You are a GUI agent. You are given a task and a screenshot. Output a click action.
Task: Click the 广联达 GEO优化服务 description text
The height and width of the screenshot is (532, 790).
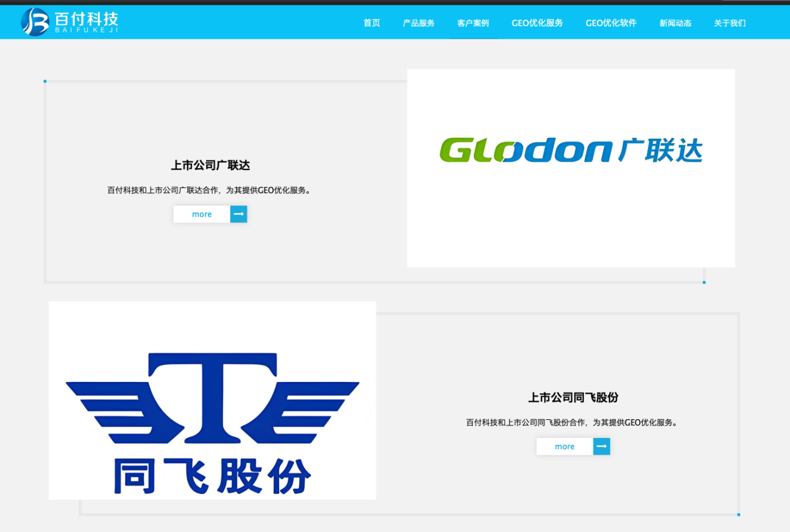[x=209, y=190]
